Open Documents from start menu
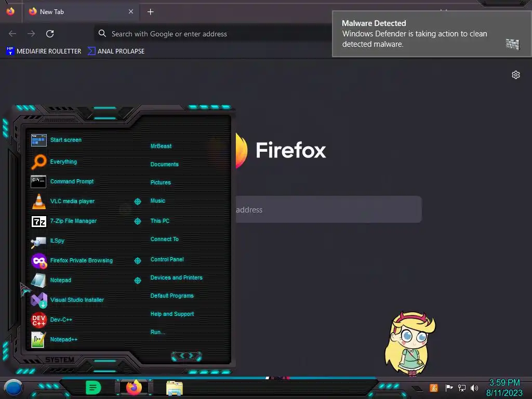 tap(165, 164)
